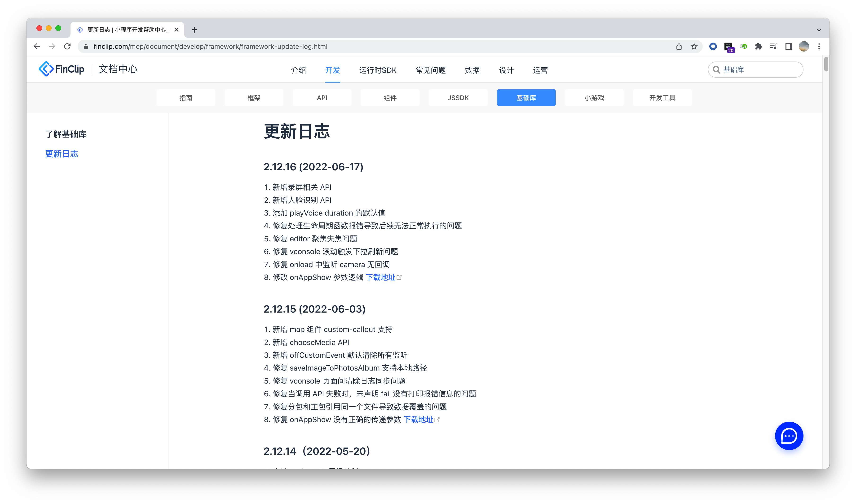
Task: Click the media control playlist icon
Action: pos(773,47)
